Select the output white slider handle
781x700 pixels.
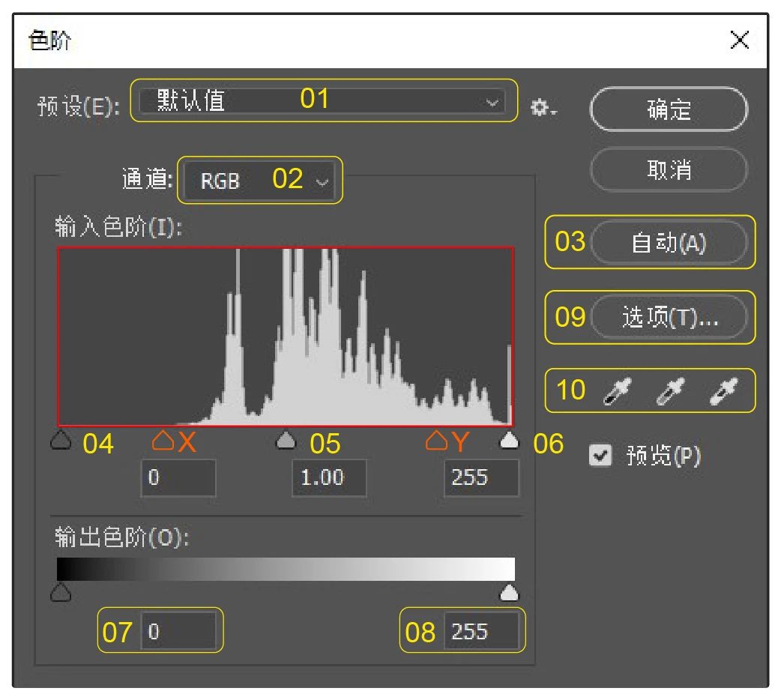(x=508, y=592)
